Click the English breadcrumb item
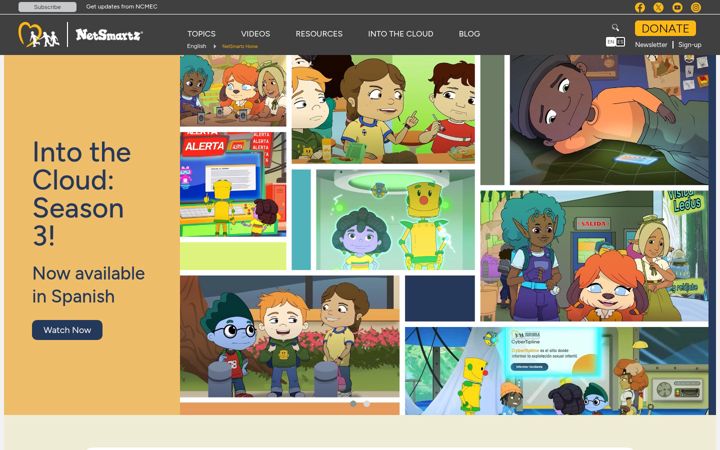720x450 pixels. [x=196, y=46]
